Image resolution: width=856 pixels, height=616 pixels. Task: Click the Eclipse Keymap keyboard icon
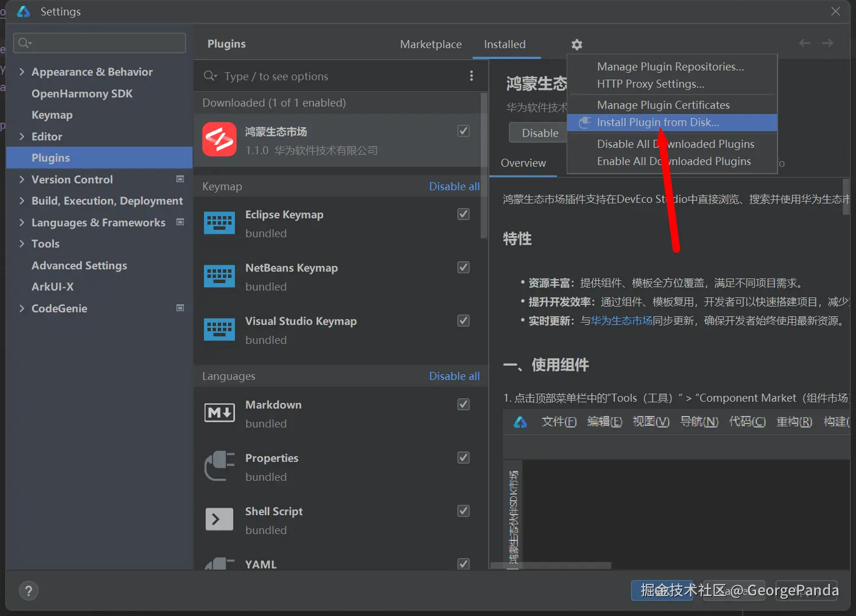pyautogui.click(x=219, y=223)
